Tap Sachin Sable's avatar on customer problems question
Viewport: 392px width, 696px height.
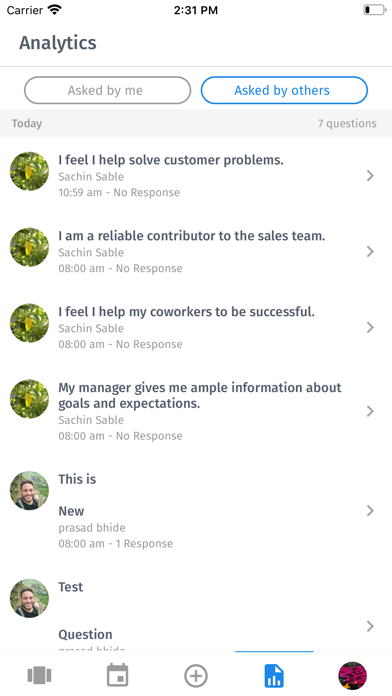29,171
